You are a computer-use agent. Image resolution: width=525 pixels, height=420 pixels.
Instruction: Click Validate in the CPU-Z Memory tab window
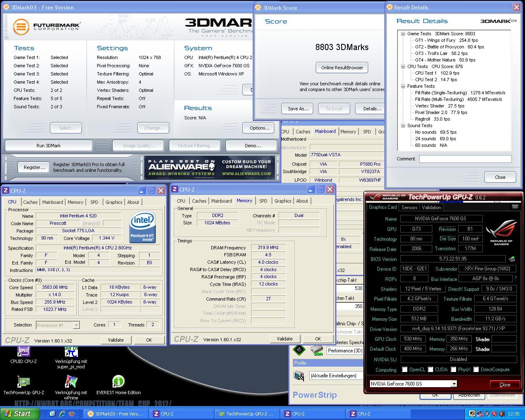click(285, 339)
